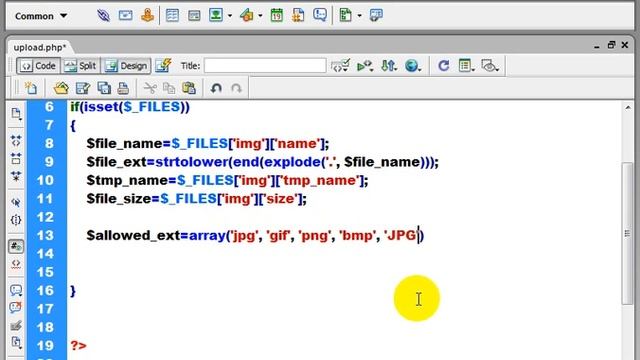
Task: Insert an email link icon
Action: pos(125,16)
